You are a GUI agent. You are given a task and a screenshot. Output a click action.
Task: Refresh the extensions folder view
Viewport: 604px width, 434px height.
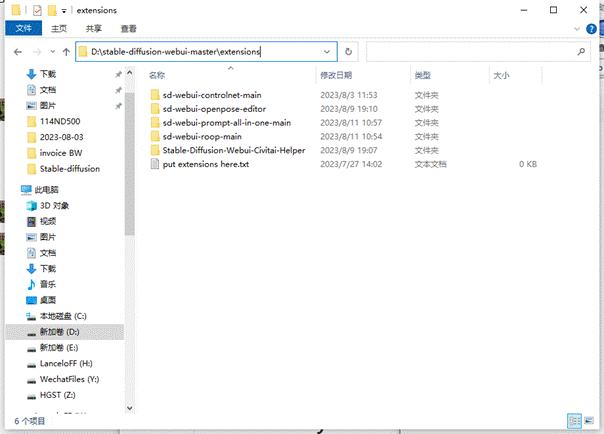(348, 52)
